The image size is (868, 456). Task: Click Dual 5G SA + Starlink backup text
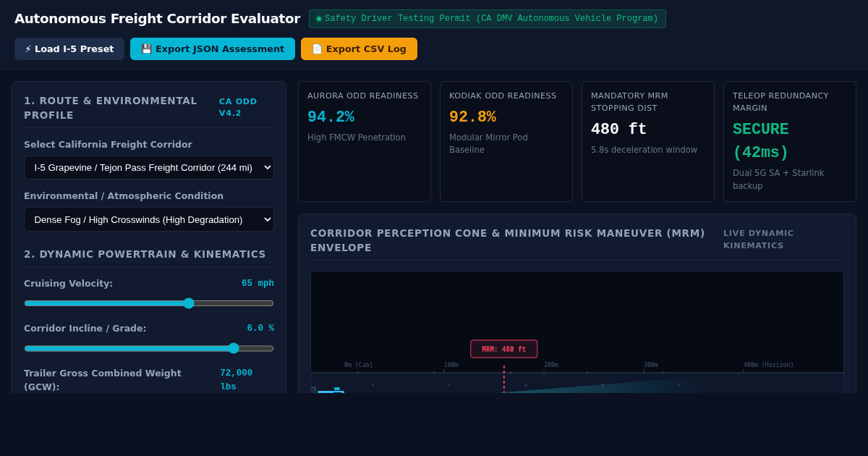[778, 180]
